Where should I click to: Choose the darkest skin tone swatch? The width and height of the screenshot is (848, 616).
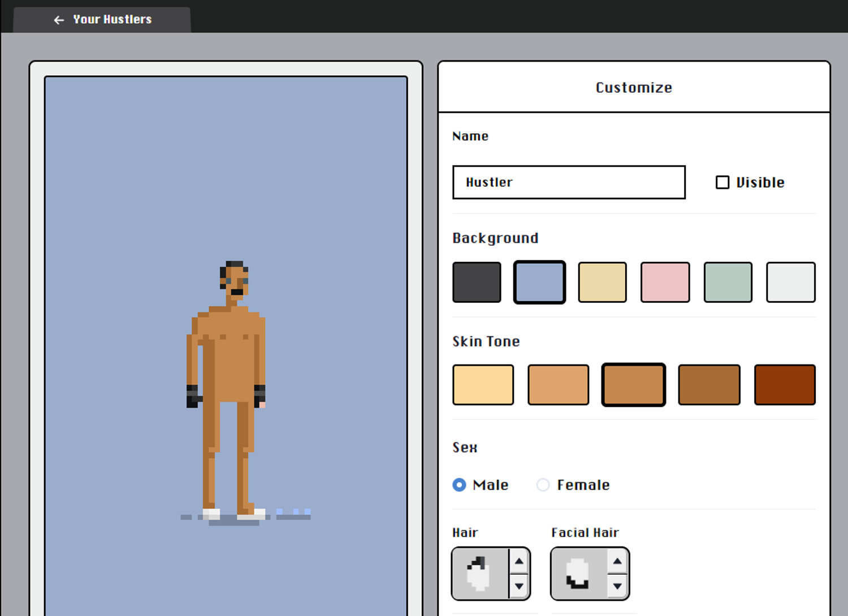coord(785,385)
